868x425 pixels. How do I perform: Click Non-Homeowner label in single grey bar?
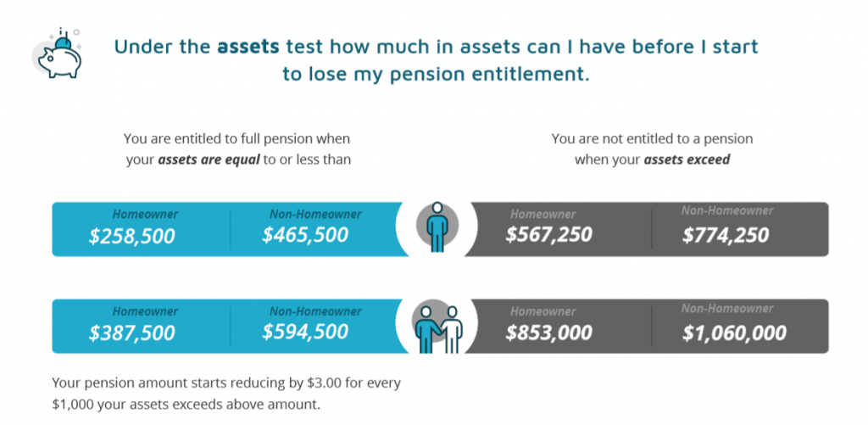pos(727,210)
